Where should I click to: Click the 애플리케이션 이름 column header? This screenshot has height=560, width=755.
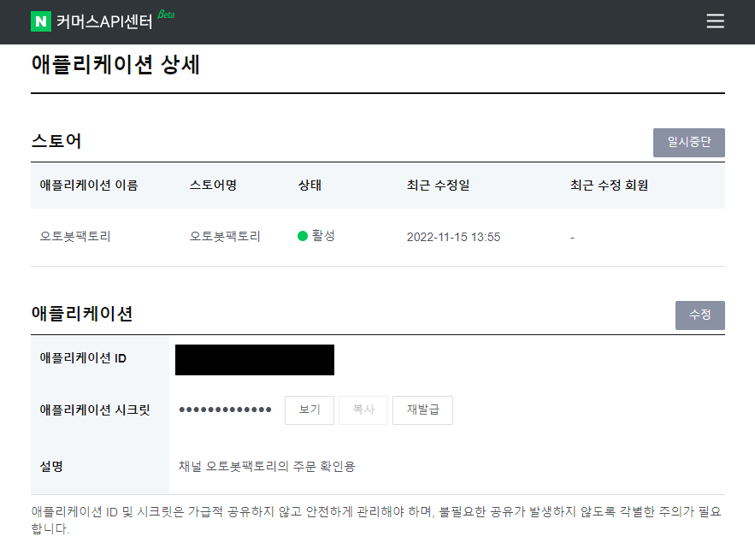tap(89, 186)
